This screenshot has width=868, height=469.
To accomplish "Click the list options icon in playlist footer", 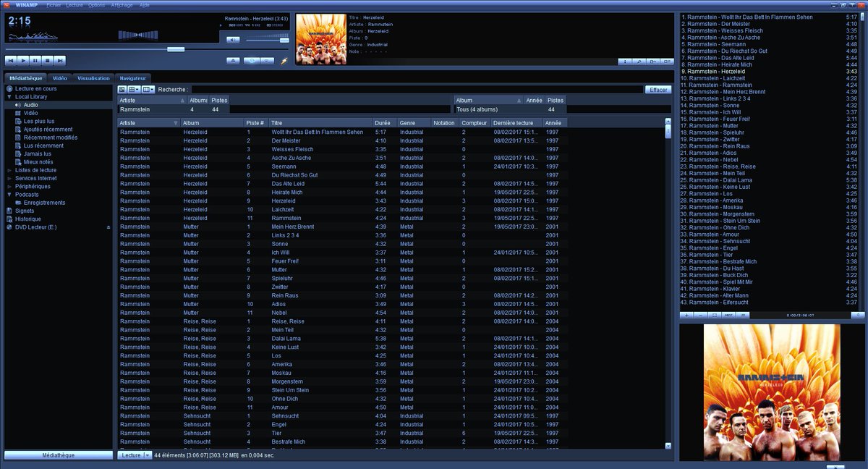I will click(743, 315).
